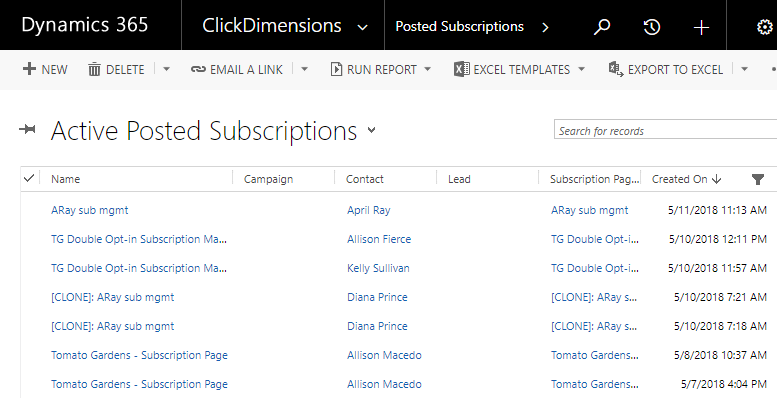Open the column filter funnel icon
The image size is (777, 398).
tap(758, 179)
